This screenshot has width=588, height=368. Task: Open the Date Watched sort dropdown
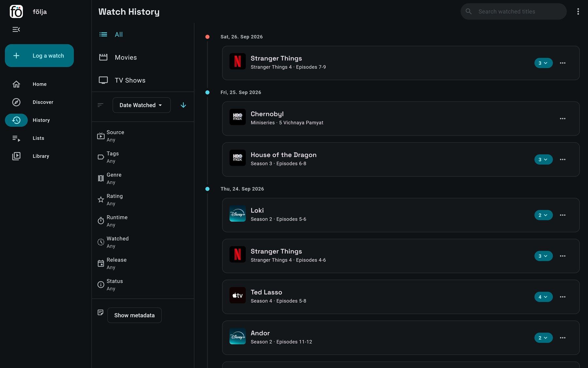pyautogui.click(x=141, y=105)
